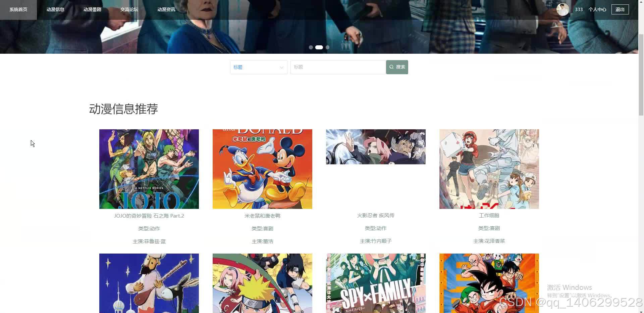Viewport: 644px width, 313px height.
Task: Click the 搜索 search button
Action: [397, 67]
